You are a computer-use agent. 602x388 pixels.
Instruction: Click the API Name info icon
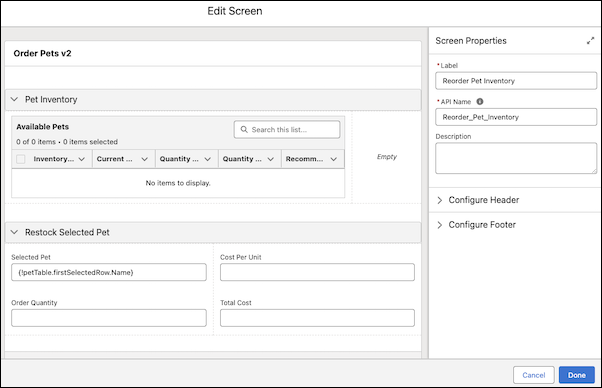click(x=480, y=102)
